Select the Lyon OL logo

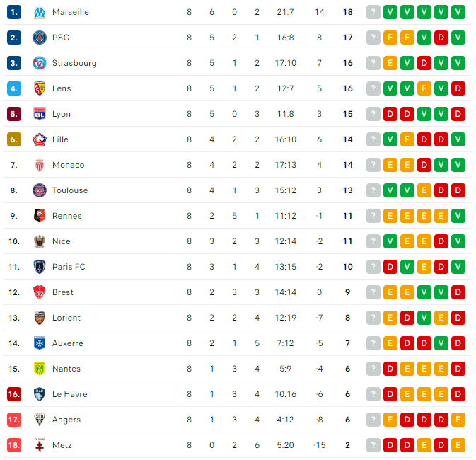[x=40, y=114]
